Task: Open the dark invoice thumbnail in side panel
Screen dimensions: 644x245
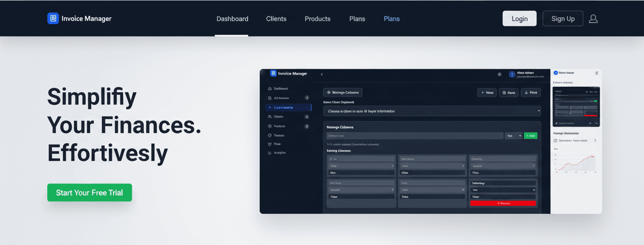Action: tap(576, 106)
